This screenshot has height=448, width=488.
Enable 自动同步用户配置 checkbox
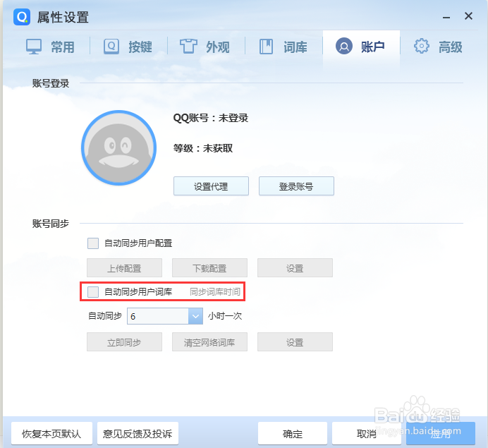pyautogui.click(x=93, y=243)
